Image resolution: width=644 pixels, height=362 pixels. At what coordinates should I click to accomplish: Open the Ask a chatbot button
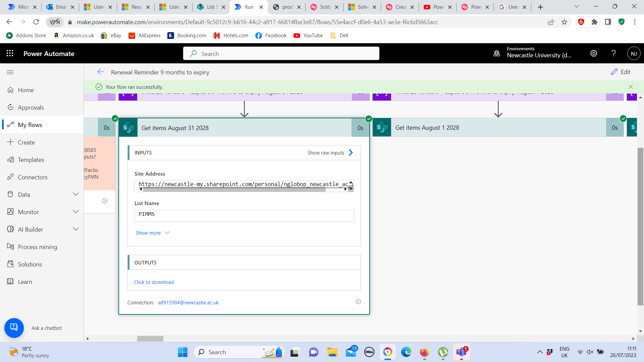click(14, 327)
